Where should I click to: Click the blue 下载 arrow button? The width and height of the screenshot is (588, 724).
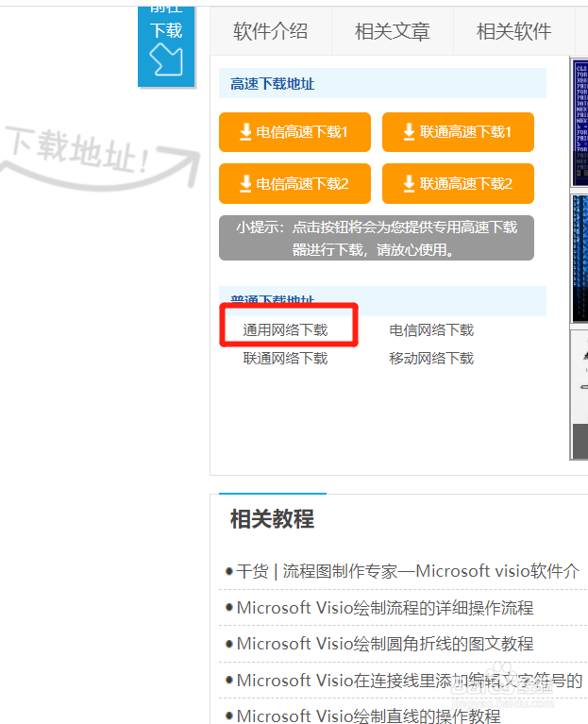click(166, 47)
